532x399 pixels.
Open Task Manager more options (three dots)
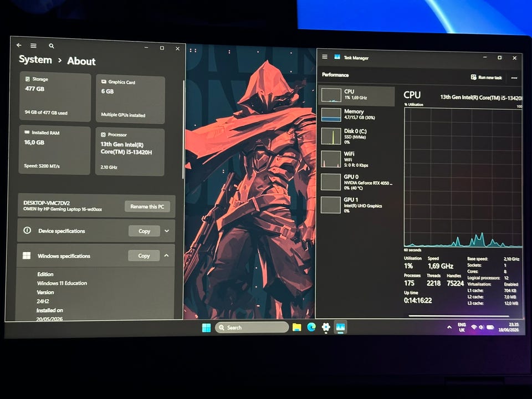coord(514,78)
